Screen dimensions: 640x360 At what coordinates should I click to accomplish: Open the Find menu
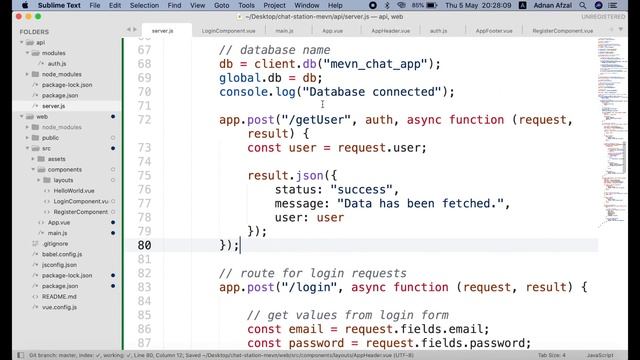pyautogui.click(x=174, y=5)
